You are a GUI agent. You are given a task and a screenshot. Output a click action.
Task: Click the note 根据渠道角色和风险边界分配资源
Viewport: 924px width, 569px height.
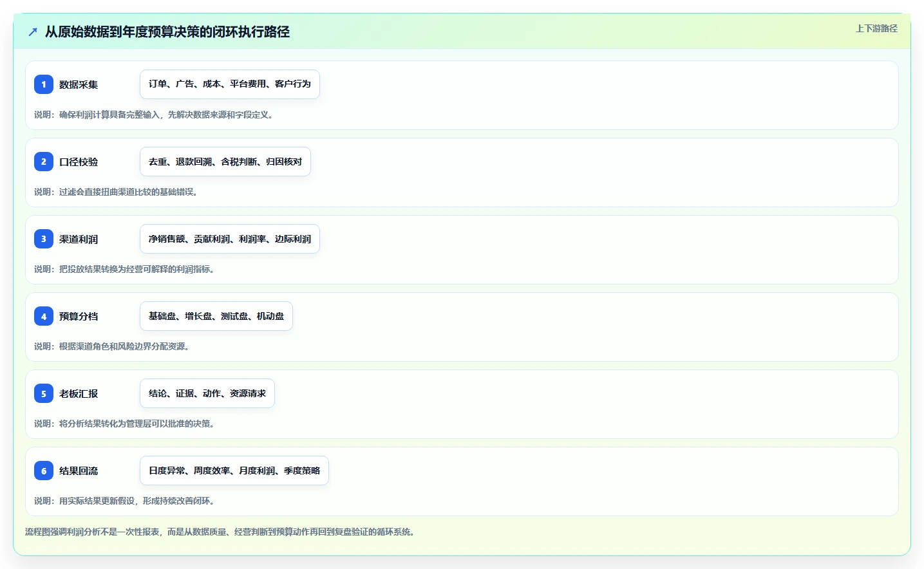pyautogui.click(x=111, y=346)
